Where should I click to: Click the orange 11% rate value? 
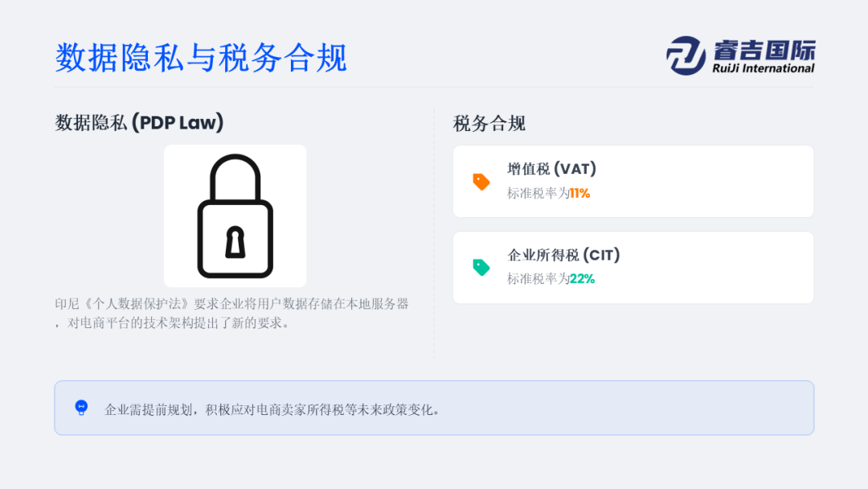pos(579,193)
